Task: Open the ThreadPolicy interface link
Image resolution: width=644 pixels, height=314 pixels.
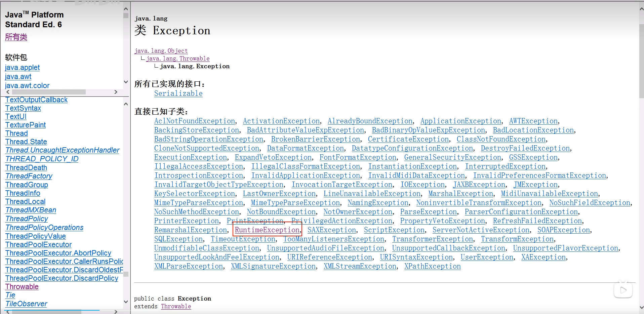Action: click(x=27, y=219)
